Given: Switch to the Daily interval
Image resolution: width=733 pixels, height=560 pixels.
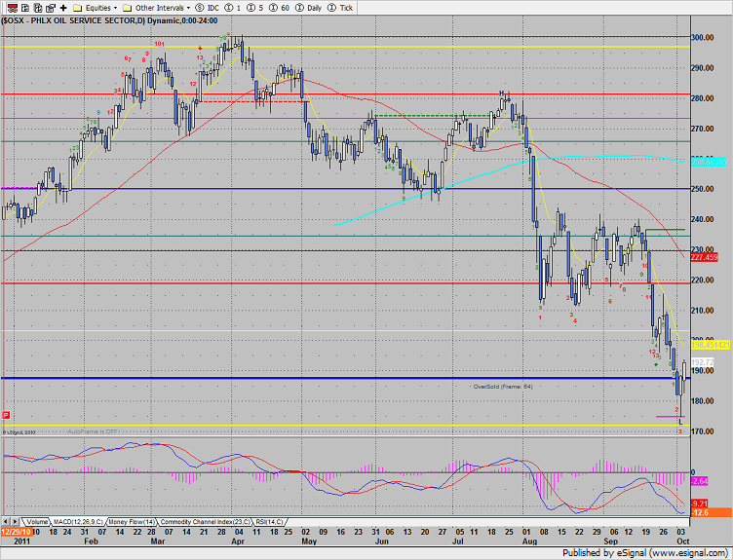Looking at the screenshot, I should click(x=308, y=8).
